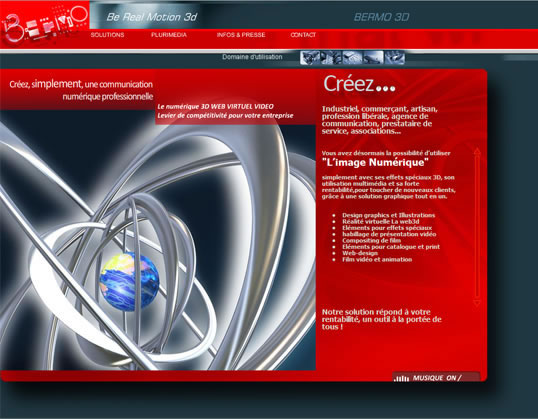The height and width of the screenshot is (419, 538).
Task: Click the Be Real Motion 3d tagline
Action: click(x=152, y=17)
